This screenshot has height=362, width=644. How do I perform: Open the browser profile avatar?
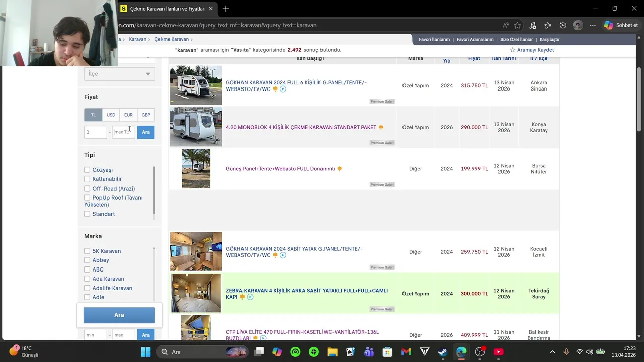[x=578, y=25]
